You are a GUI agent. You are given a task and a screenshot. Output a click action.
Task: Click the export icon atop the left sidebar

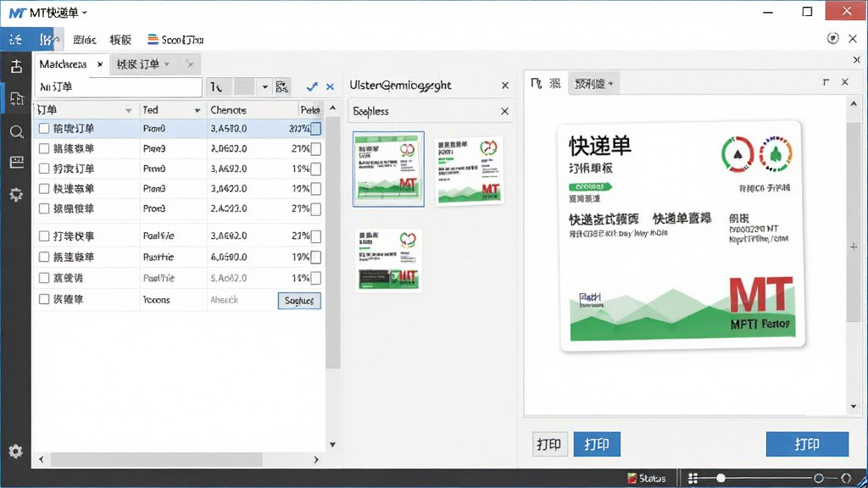click(x=16, y=66)
